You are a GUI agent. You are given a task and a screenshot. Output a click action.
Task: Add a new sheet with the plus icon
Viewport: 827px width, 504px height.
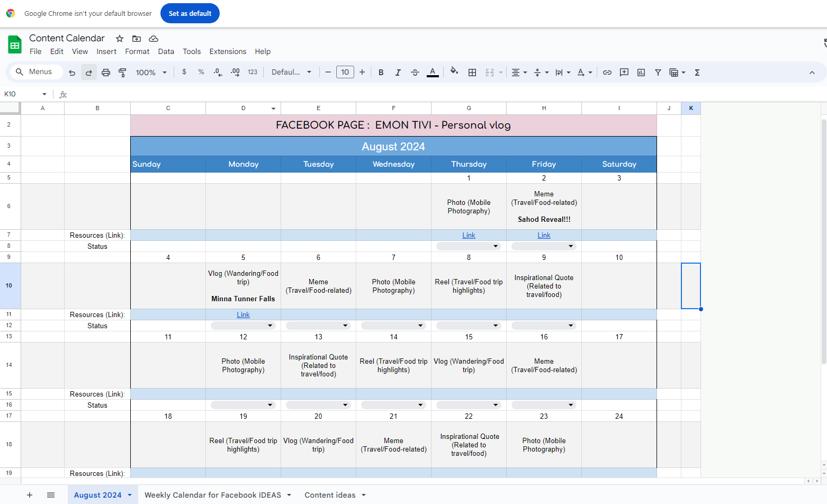pyautogui.click(x=30, y=495)
